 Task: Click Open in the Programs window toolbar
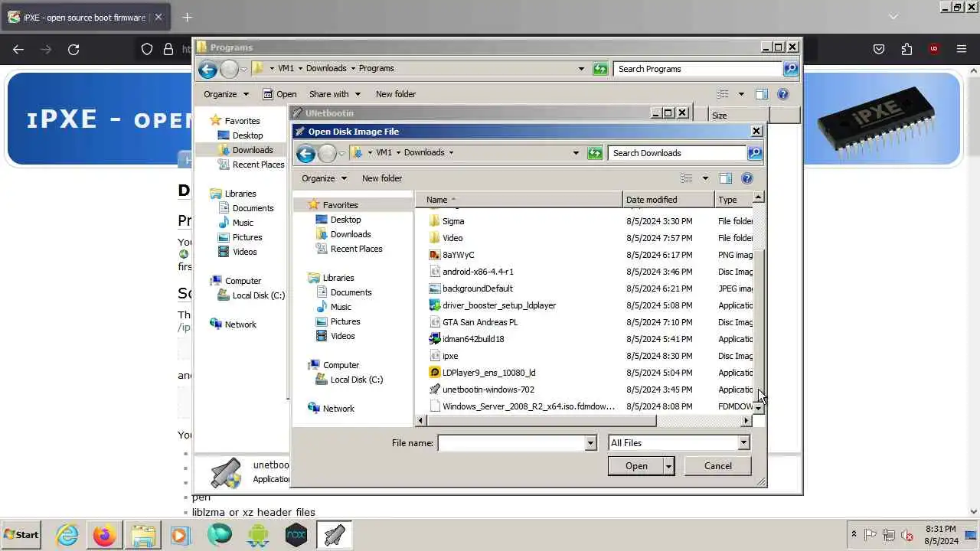[x=279, y=94]
